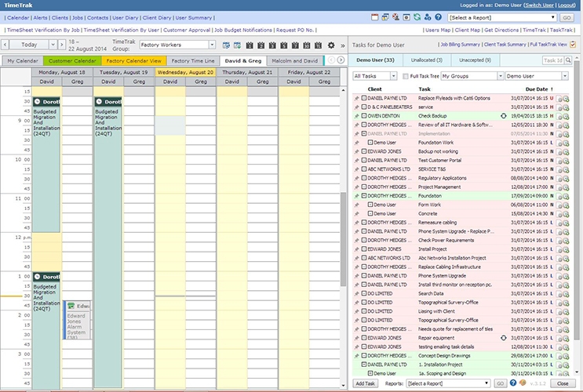Click the Task Id search field
The height and width of the screenshot is (392, 583).
[x=553, y=60]
